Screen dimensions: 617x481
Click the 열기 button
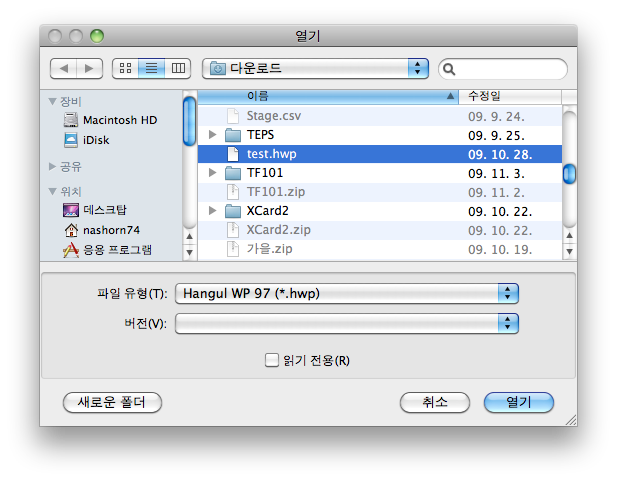(519, 402)
